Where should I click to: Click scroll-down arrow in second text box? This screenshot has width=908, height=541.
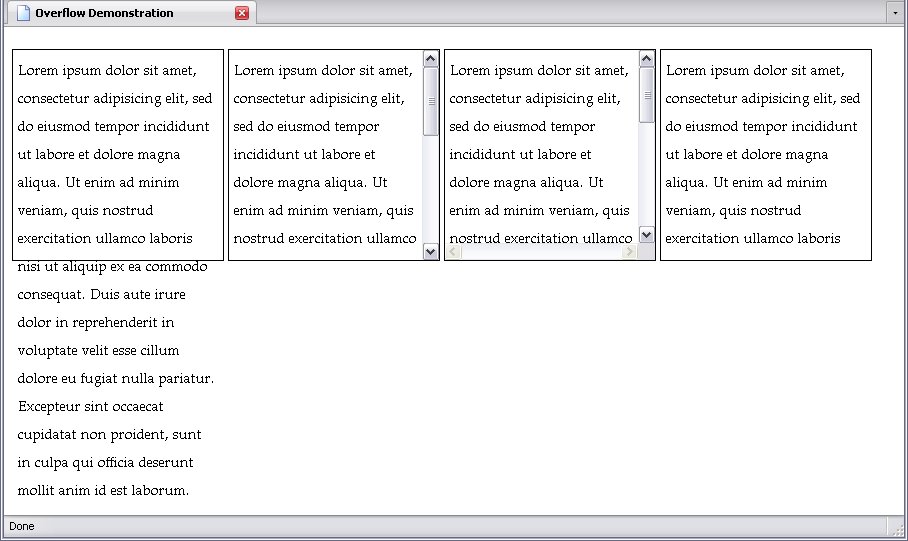[430, 251]
